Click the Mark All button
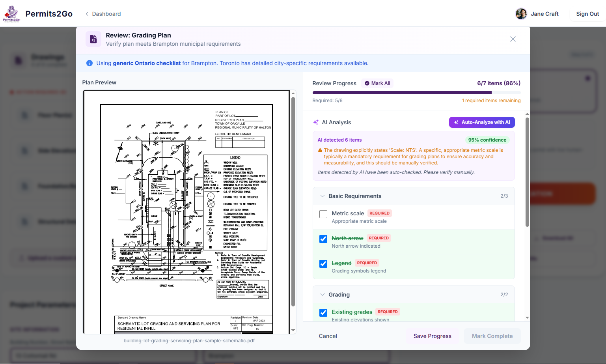Image resolution: width=606 pixels, height=364 pixels. click(x=377, y=83)
